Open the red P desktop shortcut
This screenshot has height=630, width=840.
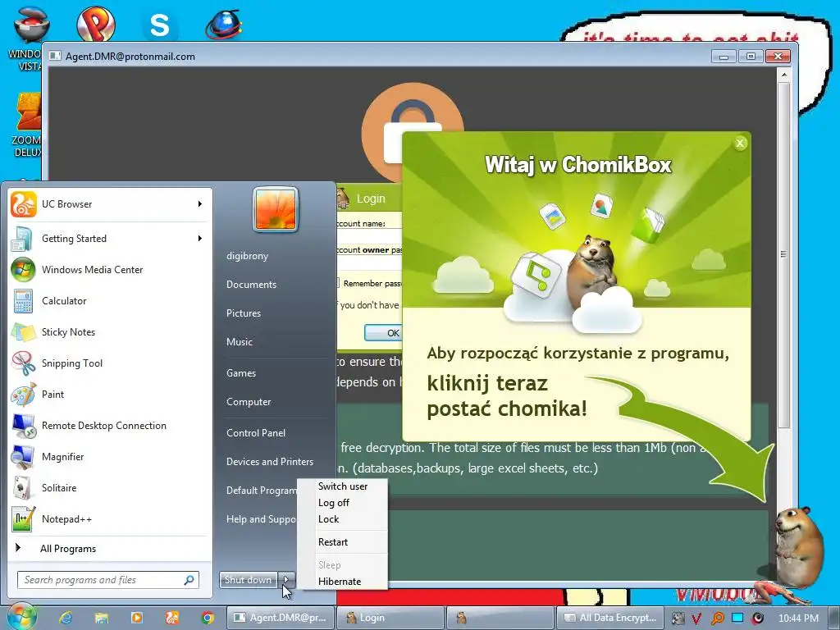96,24
